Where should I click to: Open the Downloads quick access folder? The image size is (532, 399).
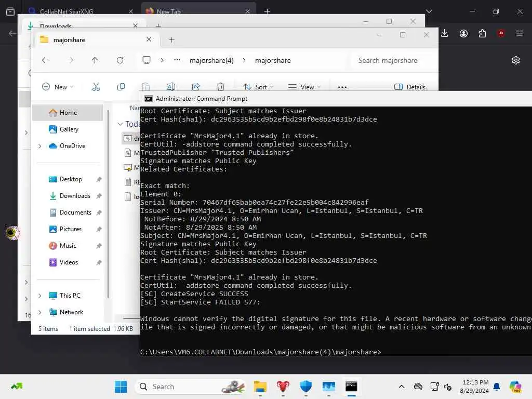75,196
